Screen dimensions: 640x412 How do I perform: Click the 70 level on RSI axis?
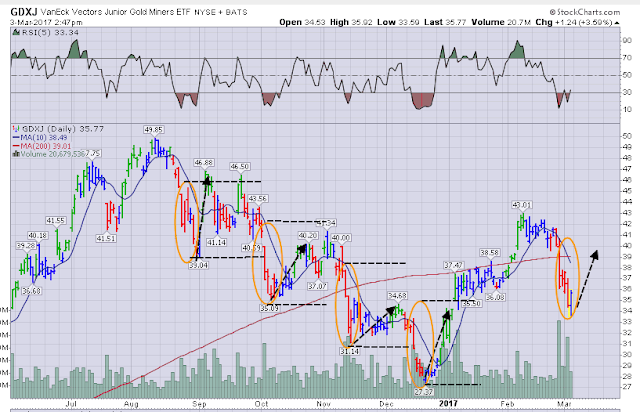point(627,58)
